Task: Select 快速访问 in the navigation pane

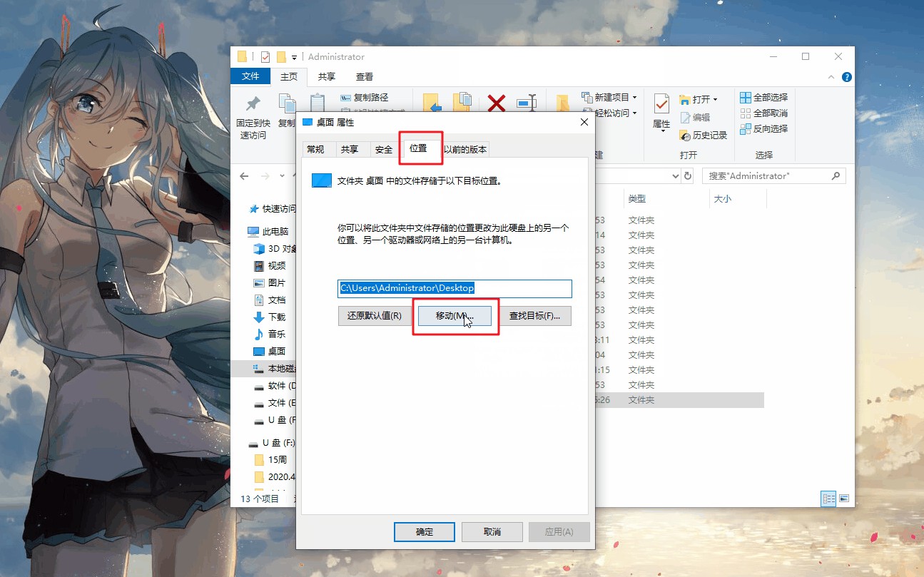Action: [272, 209]
